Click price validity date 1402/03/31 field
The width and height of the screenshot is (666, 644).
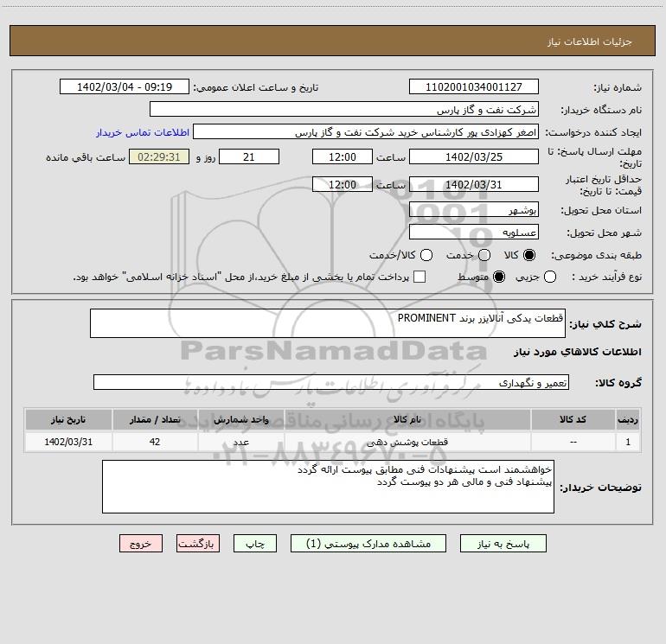pyautogui.click(x=474, y=184)
